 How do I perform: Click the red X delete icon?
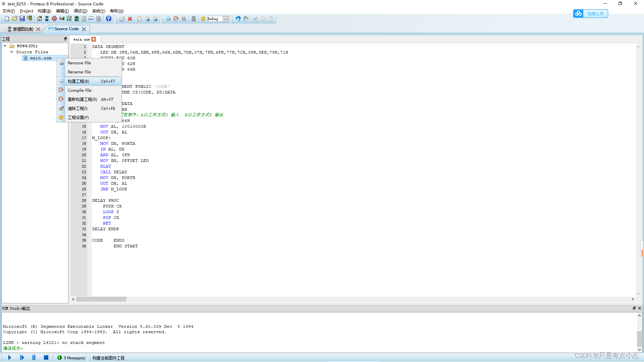click(x=130, y=19)
